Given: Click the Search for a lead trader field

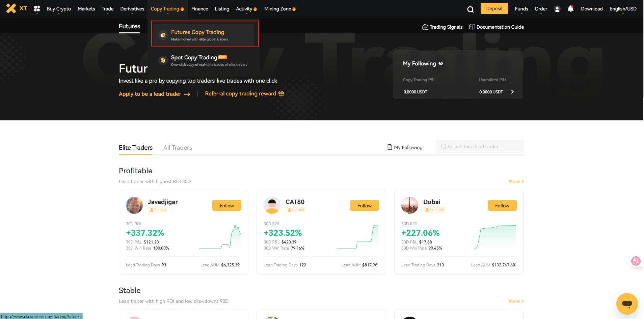Looking at the screenshot, I should [x=480, y=147].
